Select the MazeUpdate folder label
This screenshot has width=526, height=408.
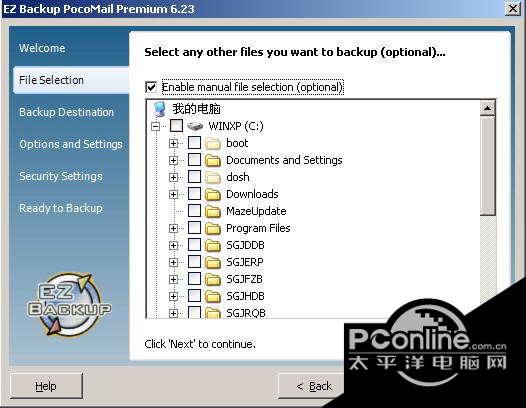click(256, 211)
